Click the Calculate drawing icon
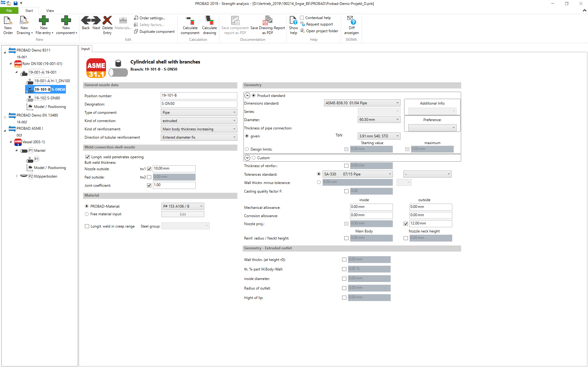588x368 pixels. [x=209, y=21]
